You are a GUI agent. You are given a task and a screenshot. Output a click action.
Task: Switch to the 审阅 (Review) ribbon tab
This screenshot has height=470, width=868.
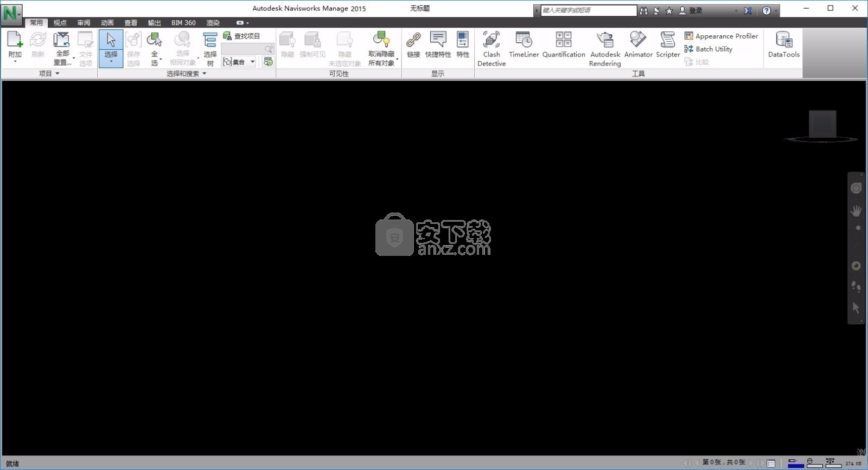(x=84, y=23)
